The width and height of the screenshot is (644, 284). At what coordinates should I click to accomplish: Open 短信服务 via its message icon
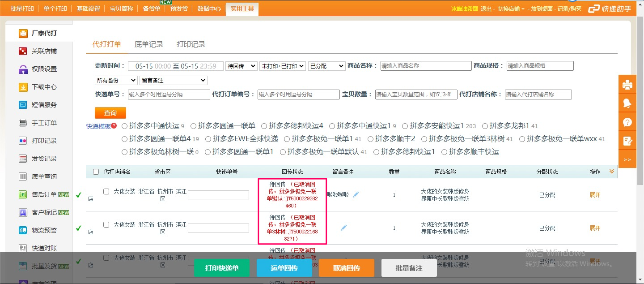point(23,105)
